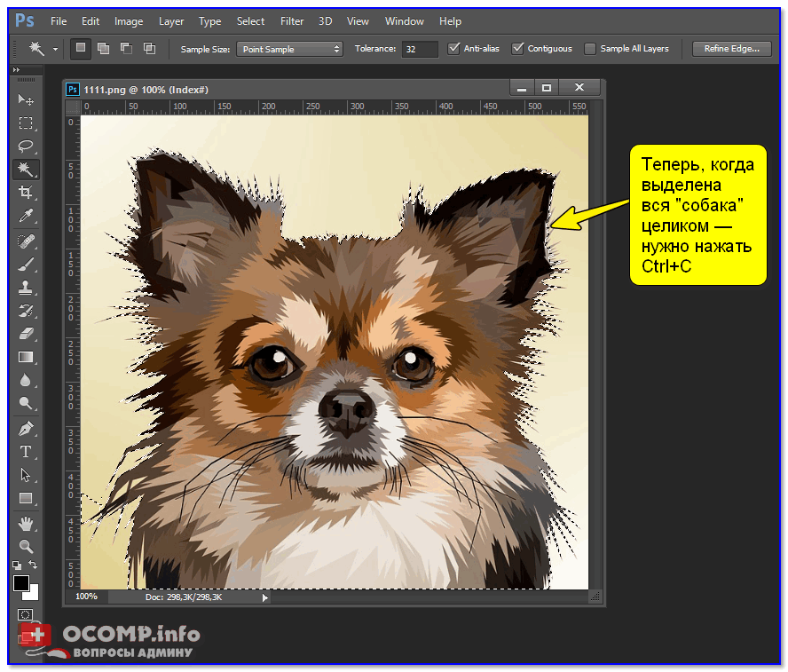The width and height of the screenshot is (788, 672).
Task: Select the Crop tool
Action: pyautogui.click(x=26, y=193)
